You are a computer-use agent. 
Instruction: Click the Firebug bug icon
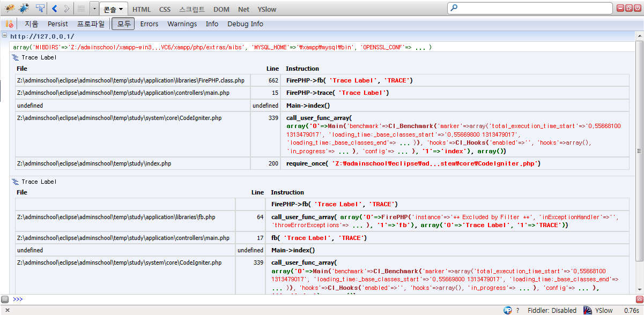pos(9,9)
